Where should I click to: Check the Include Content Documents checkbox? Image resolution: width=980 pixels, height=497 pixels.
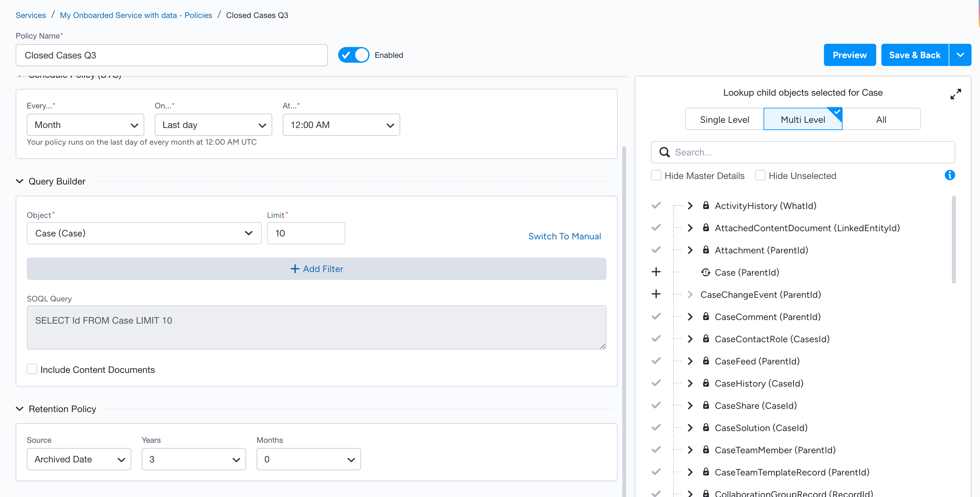click(32, 369)
